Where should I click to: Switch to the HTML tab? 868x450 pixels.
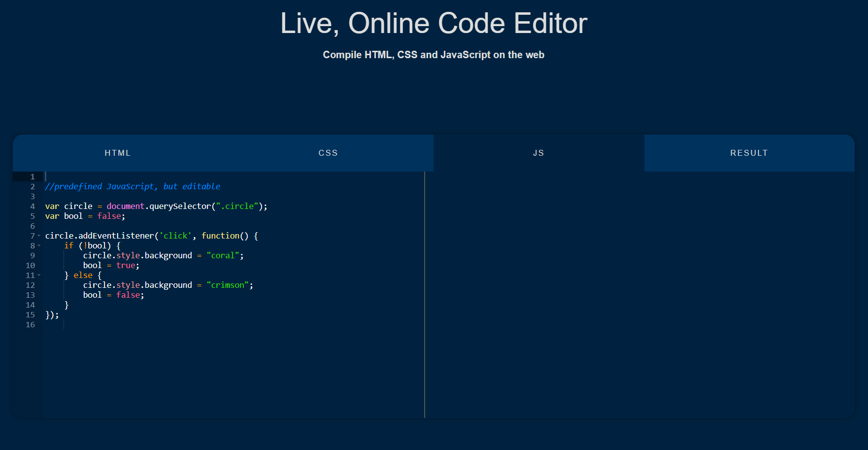click(x=117, y=153)
